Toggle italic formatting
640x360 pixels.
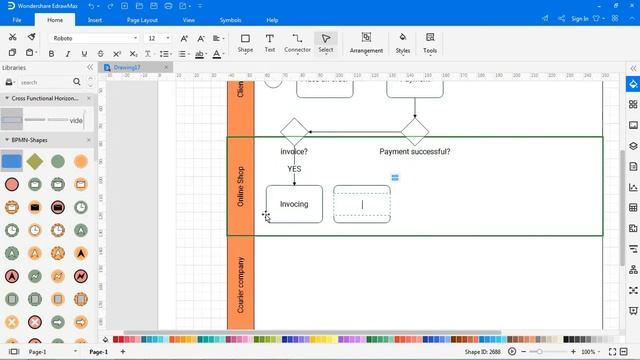pyautogui.click(x=68, y=54)
